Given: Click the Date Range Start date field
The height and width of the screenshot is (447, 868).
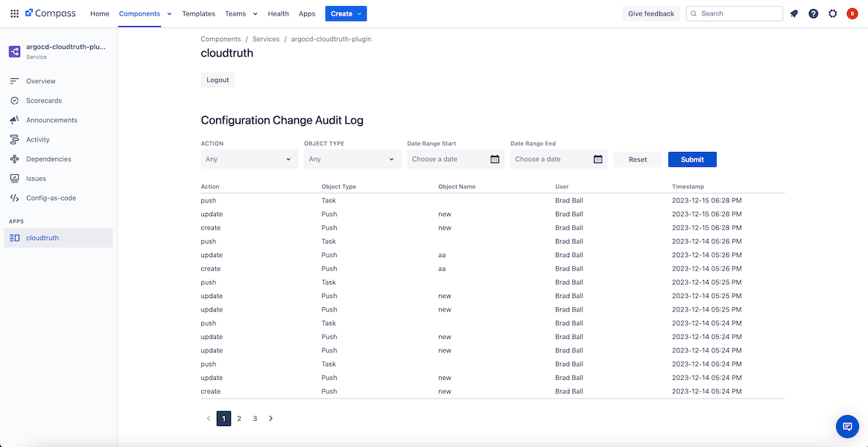Looking at the screenshot, I should point(455,159).
